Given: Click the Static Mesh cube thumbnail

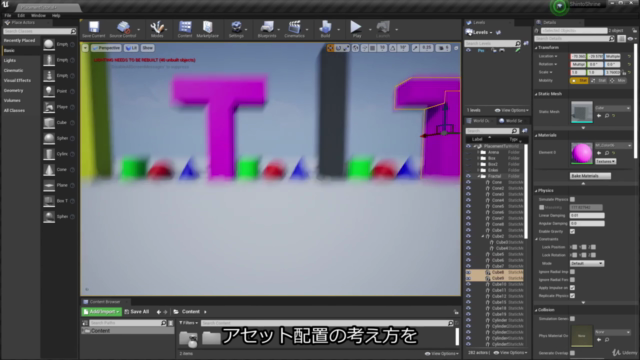Looking at the screenshot, I should click(582, 112).
